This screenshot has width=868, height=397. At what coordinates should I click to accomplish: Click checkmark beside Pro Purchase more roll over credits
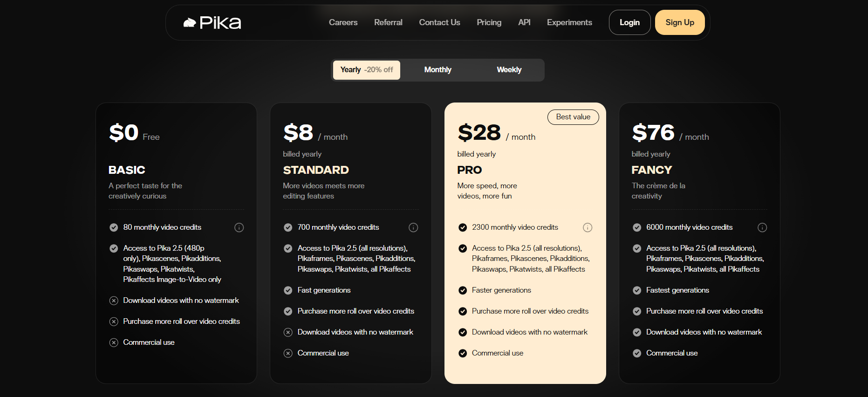click(x=463, y=311)
